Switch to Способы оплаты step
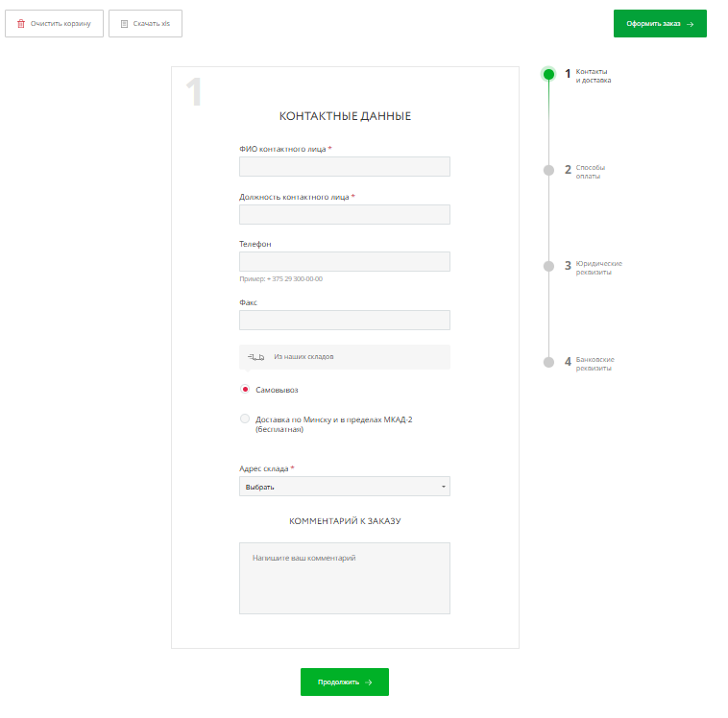This screenshot has height=718, width=728. 590,172
